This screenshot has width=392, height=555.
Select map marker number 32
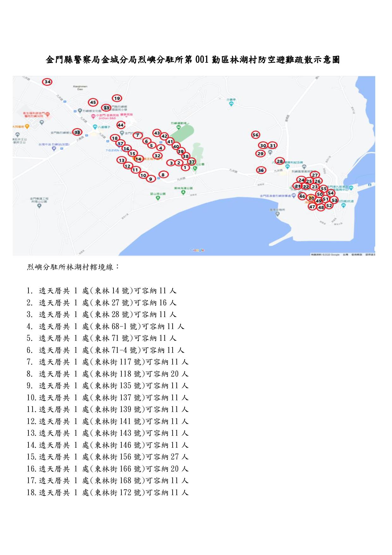coord(157,155)
